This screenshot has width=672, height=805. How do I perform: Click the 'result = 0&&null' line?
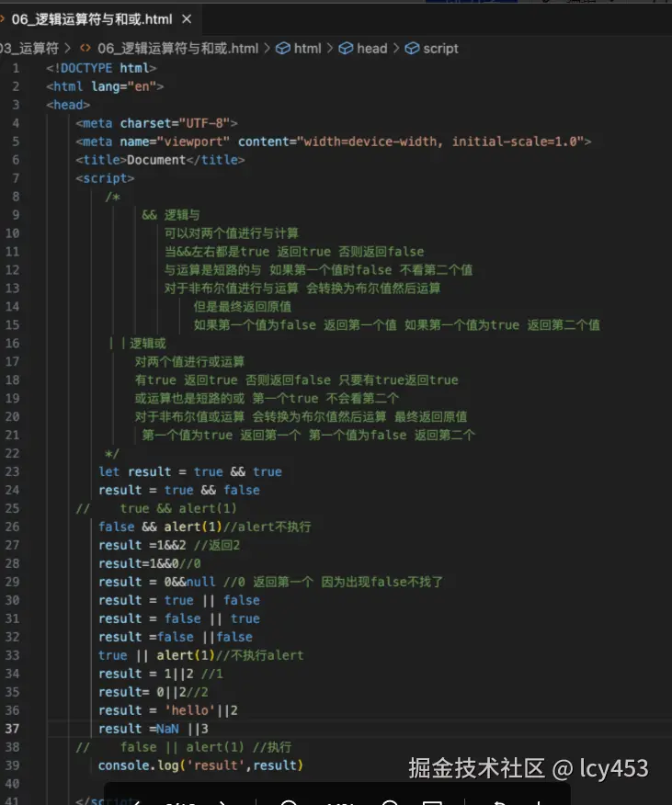[x=271, y=583]
